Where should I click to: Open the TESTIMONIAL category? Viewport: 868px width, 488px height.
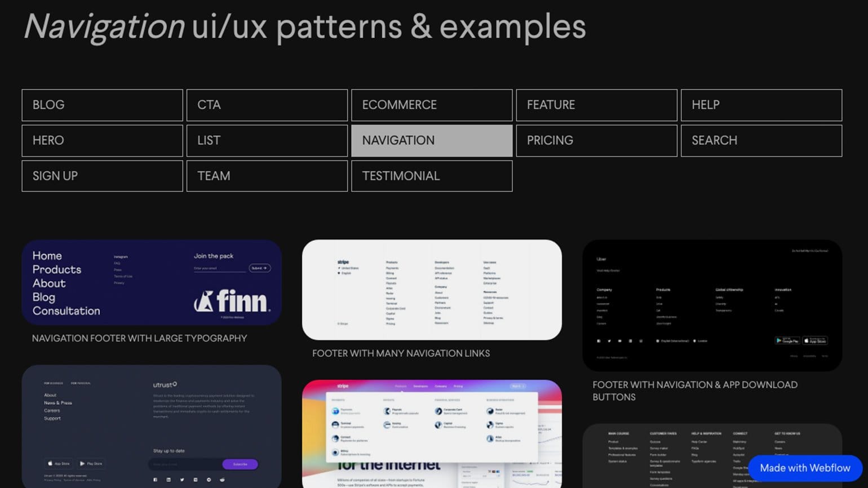(432, 176)
